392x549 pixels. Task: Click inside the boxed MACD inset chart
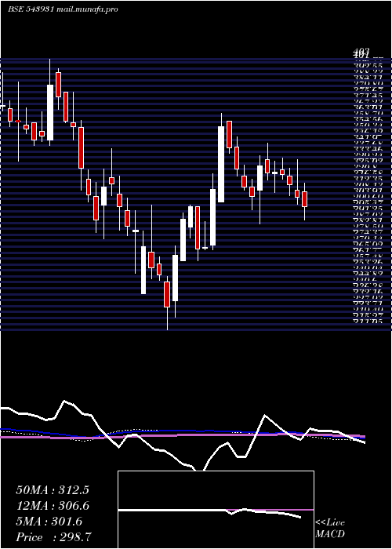(x=216, y=510)
